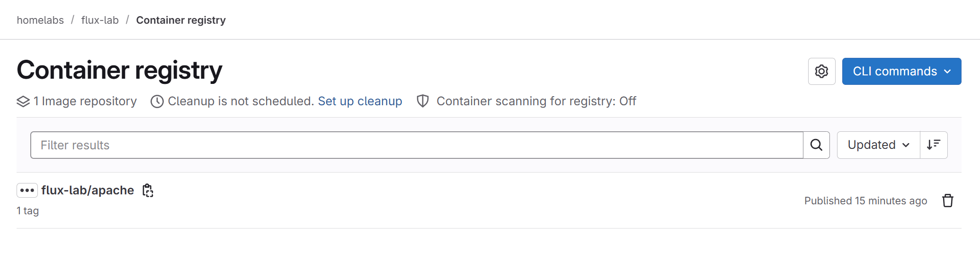This screenshot has height=256, width=980.
Task: Click the magnifier search button
Action: [816, 145]
